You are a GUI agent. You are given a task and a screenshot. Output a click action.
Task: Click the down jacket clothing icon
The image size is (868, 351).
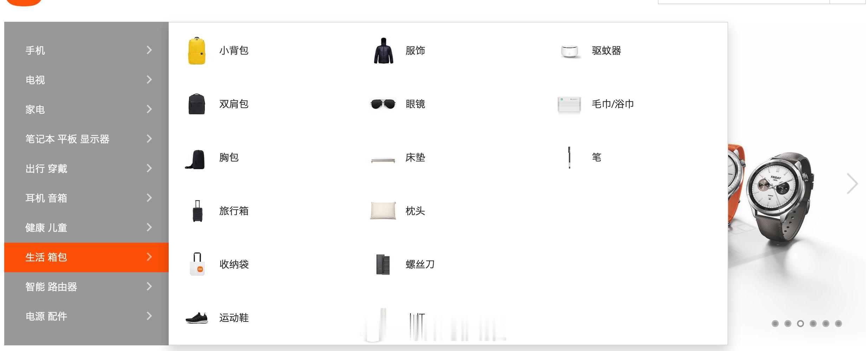[383, 51]
